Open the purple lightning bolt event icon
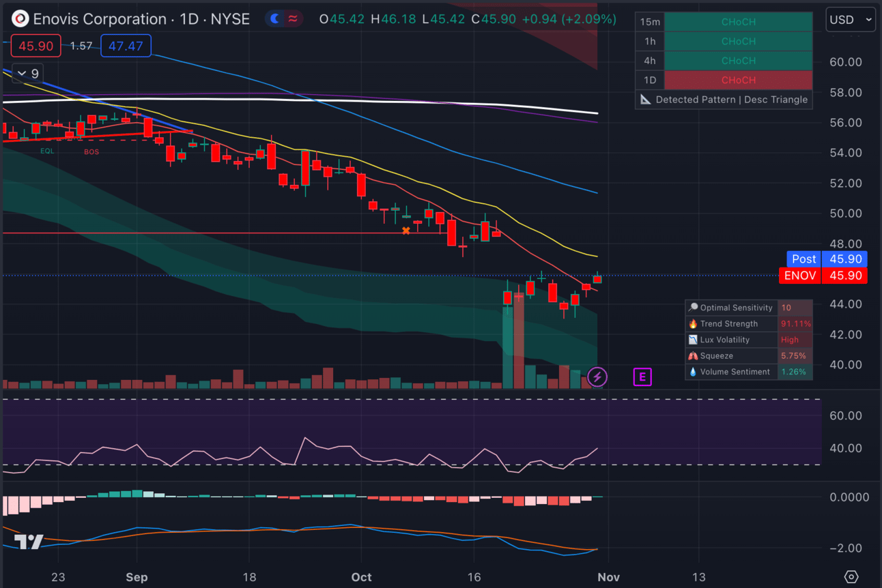Screen dimensions: 882x588 pos(597,377)
